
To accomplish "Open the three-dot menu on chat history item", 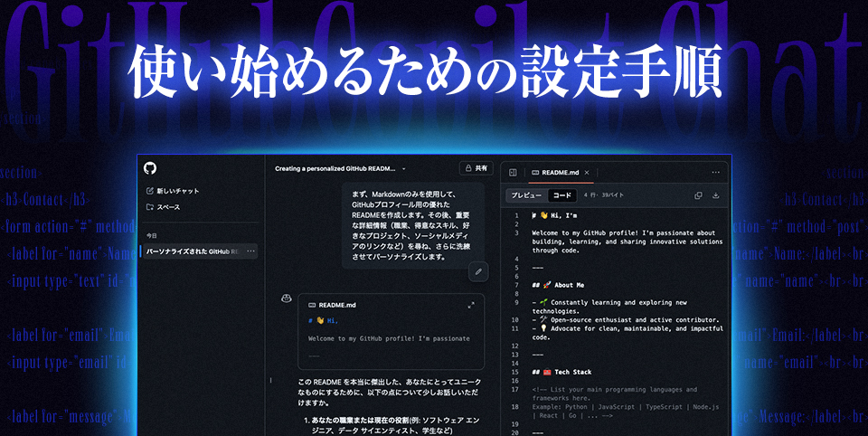I will (250, 251).
